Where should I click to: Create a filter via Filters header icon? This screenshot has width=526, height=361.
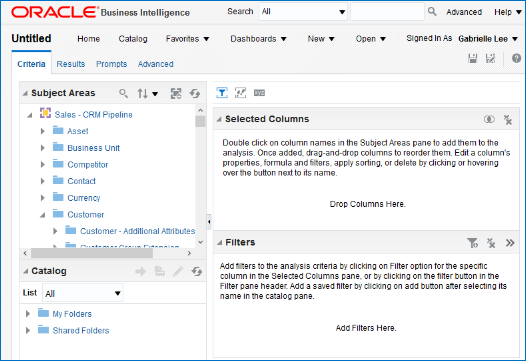click(x=472, y=243)
